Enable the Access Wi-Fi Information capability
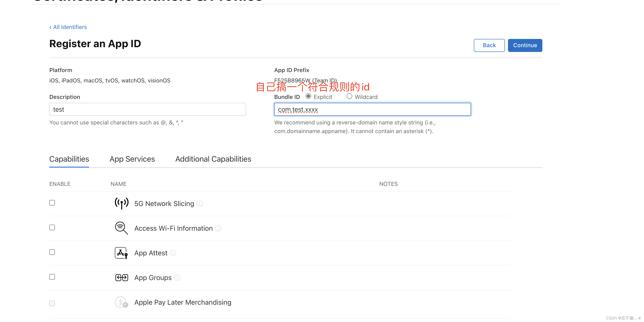Viewport: 644px width, 322px height. pos(52,227)
